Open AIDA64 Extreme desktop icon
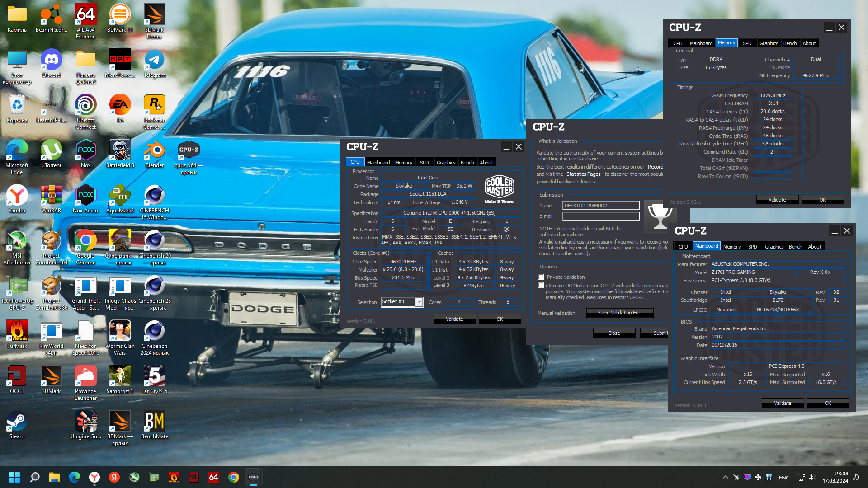868x488 pixels. click(85, 21)
